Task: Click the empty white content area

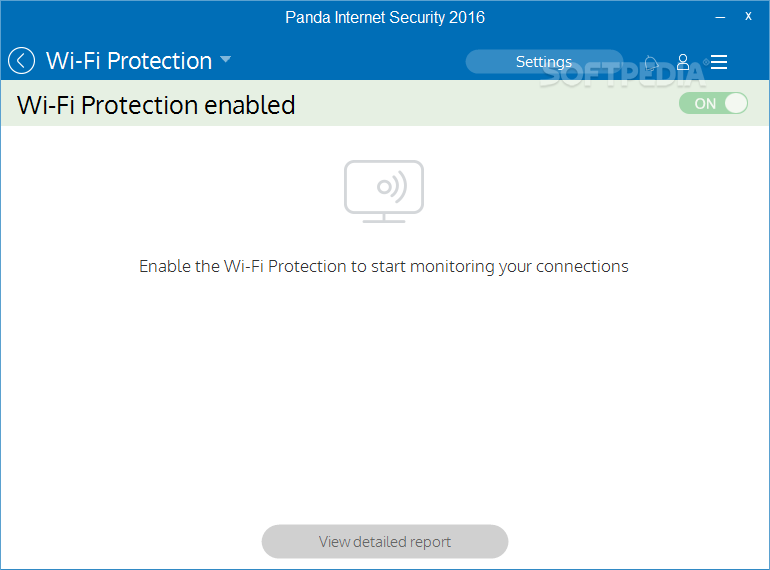Action: pyautogui.click(x=385, y=393)
